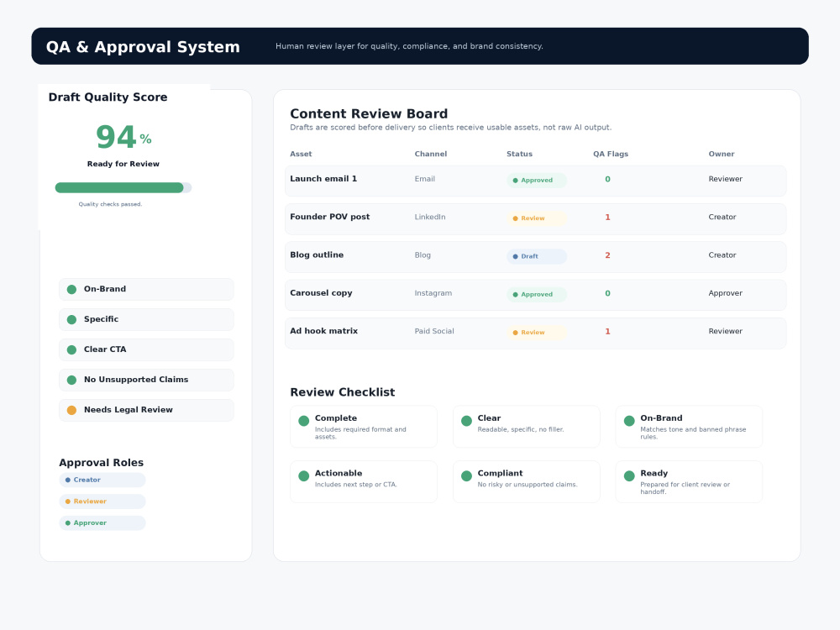The height and width of the screenshot is (630, 840).
Task: Click the Owner column header
Action: click(722, 154)
